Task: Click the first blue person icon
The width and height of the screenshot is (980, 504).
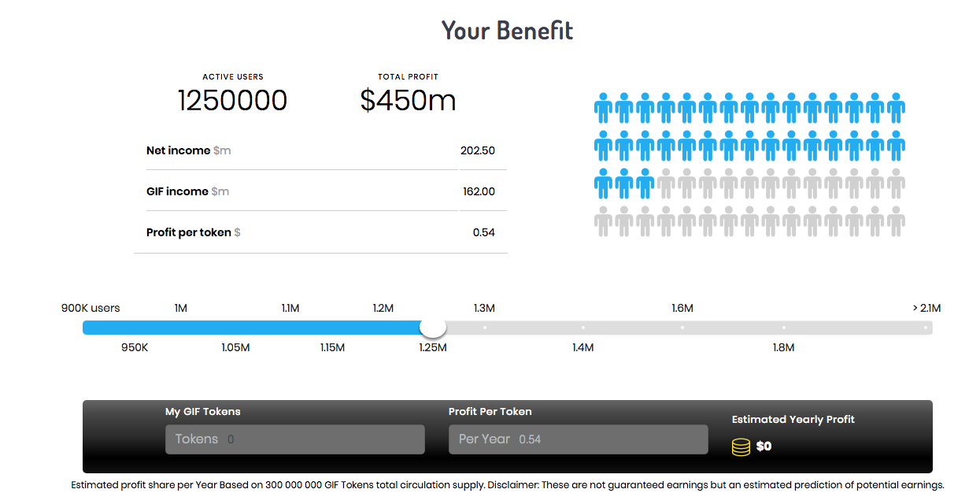Action: [x=603, y=108]
